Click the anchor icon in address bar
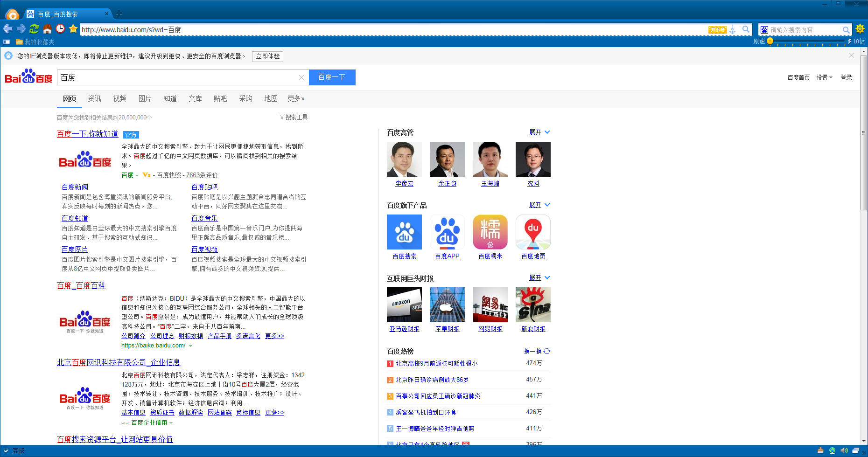 [x=733, y=30]
